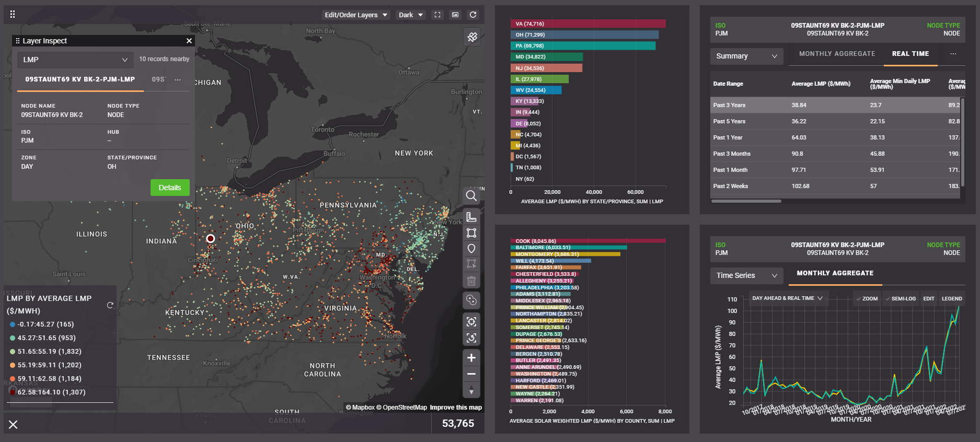Enter fullscreen map view
The image size is (980, 442).
click(437, 15)
